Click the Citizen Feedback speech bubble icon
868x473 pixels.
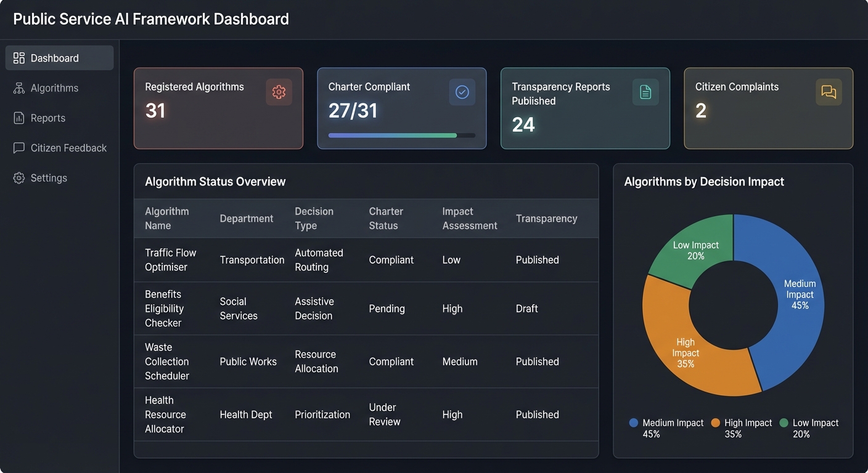(x=18, y=148)
